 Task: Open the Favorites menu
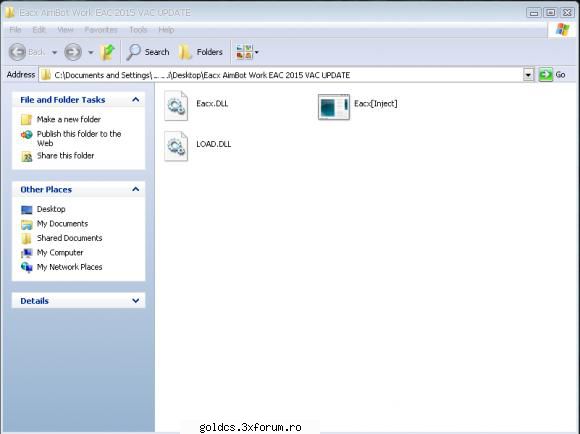(x=101, y=30)
